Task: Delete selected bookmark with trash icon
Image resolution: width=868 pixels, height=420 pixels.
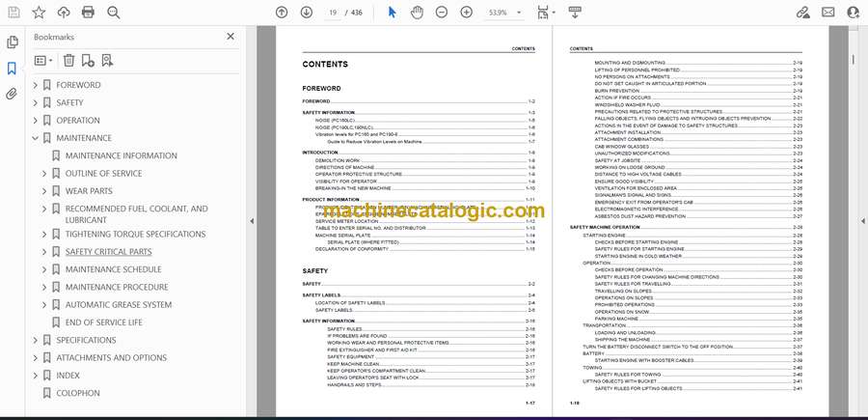Action: (68, 61)
